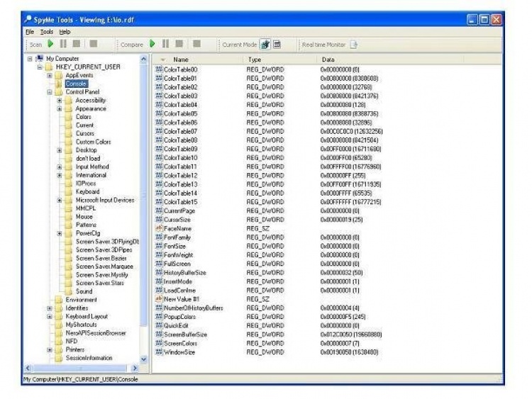532x399 pixels.
Task: Select the FontFamily value icon
Action: click(x=159, y=237)
